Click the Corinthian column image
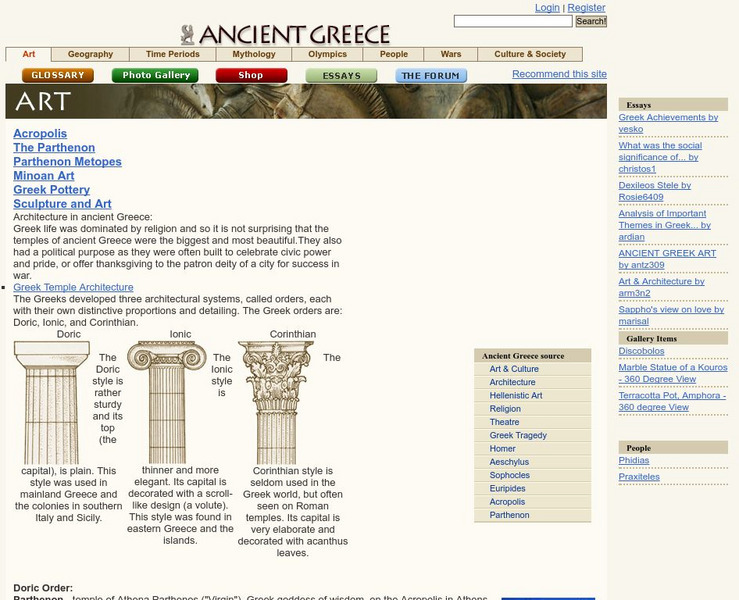The image size is (739, 600). pos(275,402)
